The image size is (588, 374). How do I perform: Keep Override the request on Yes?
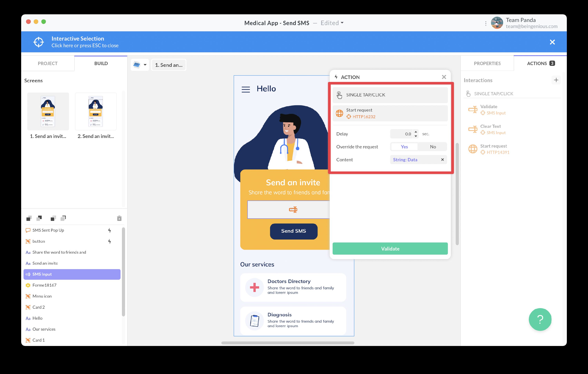pos(404,147)
